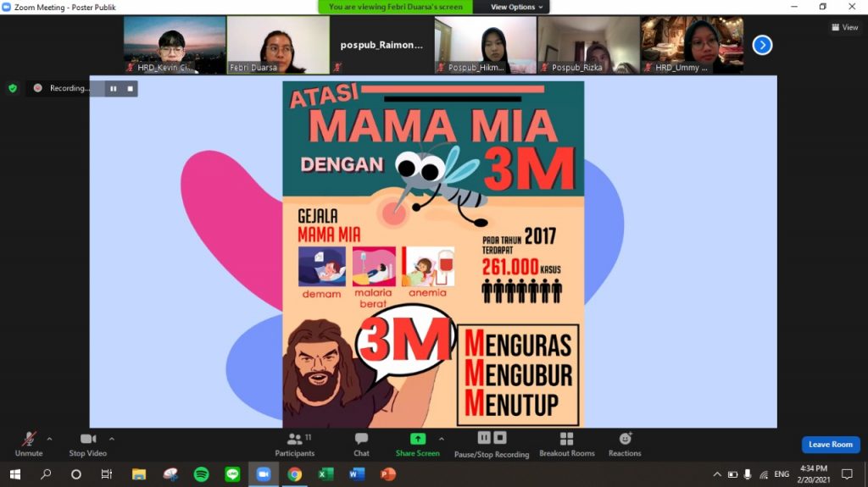Click the Leave Room button
Viewport: 868px width, 487px height.
(831, 445)
